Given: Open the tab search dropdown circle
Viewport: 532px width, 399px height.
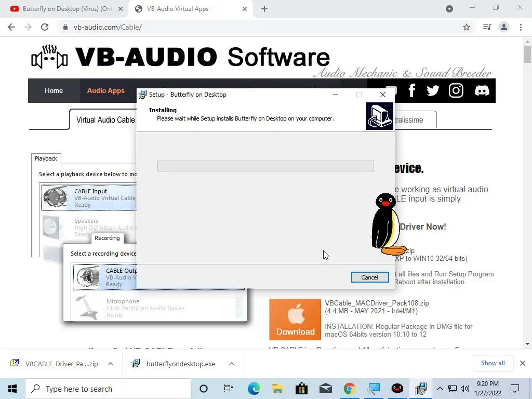Looking at the screenshot, I should 449,9.
